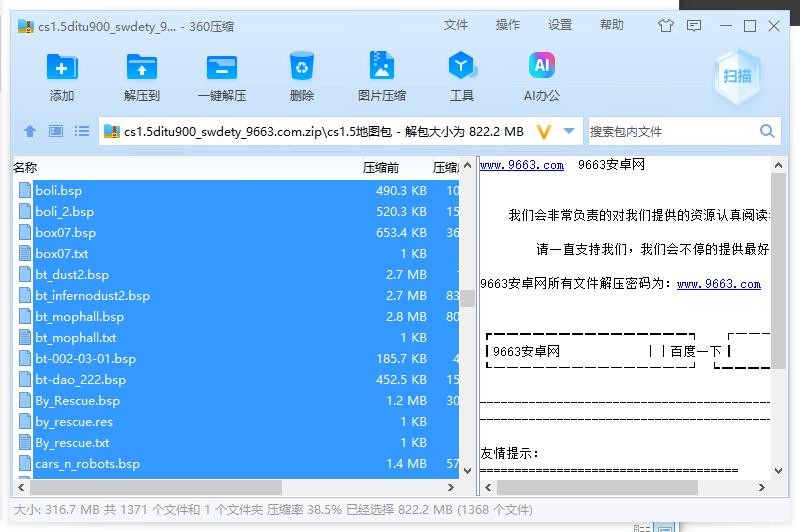Click preview pane scroll up arrow

click(778, 165)
